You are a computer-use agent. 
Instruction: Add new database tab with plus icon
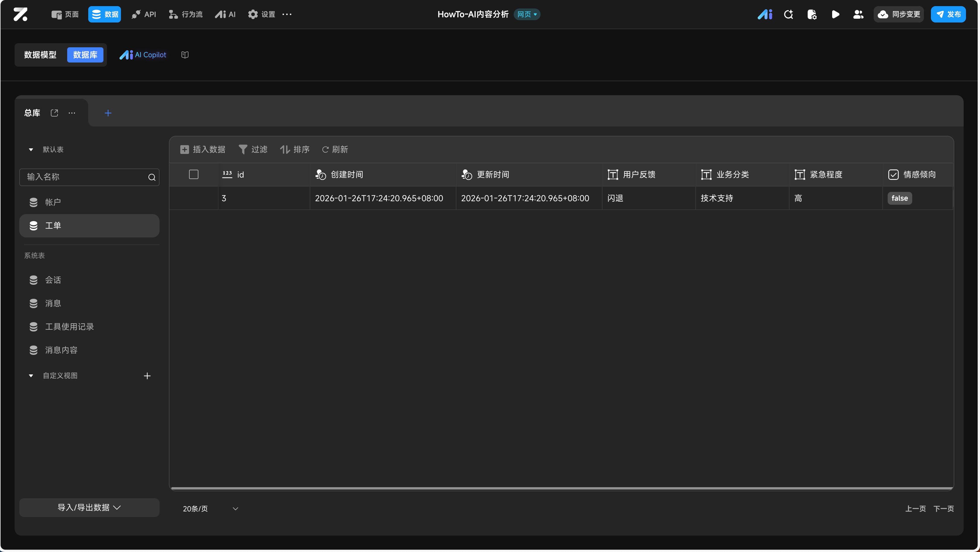point(108,113)
